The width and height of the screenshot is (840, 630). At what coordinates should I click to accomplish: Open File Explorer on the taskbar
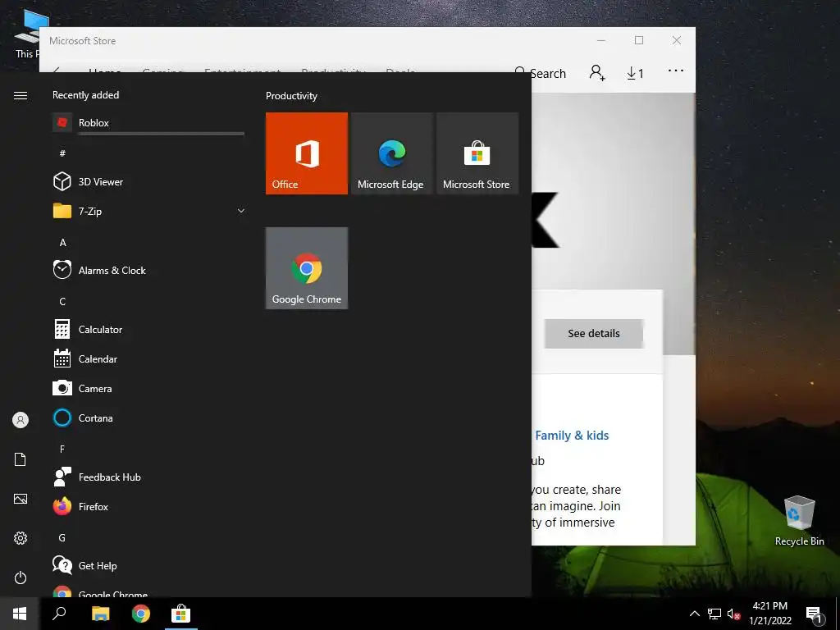(x=100, y=614)
